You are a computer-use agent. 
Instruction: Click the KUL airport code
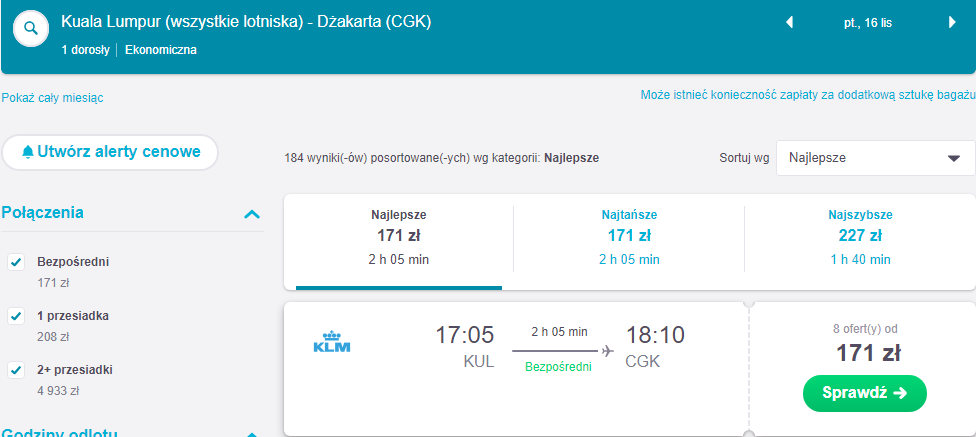click(x=479, y=362)
